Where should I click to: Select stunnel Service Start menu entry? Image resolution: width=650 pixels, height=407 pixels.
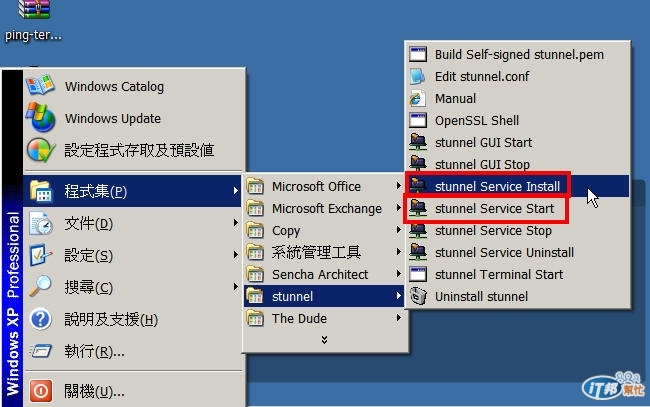point(517,208)
